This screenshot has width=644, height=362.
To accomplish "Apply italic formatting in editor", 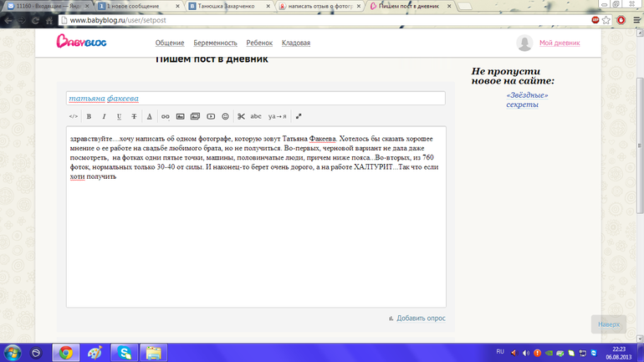I will [x=104, y=116].
